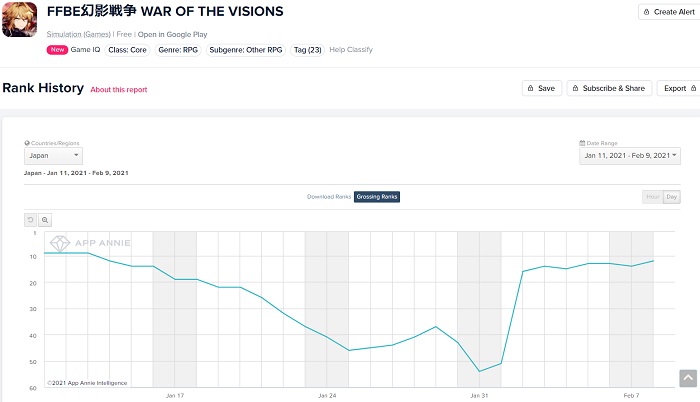Viewport: 700px width, 402px height.
Task: Click the scroll-to-top arrow button
Action: (x=688, y=378)
